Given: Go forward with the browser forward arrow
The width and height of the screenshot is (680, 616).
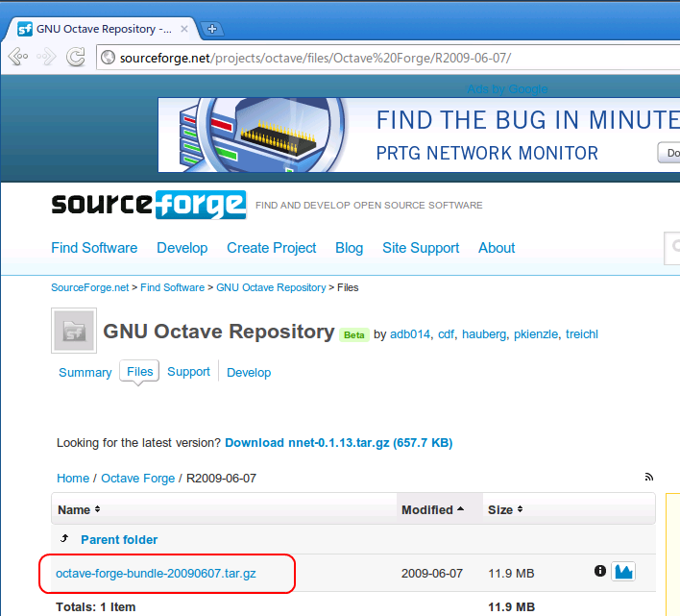Looking at the screenshot, I should [x=46, y=57].
